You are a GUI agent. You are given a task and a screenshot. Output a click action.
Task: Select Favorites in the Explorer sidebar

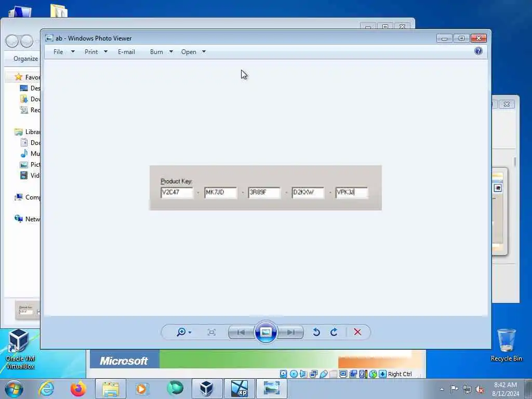coord(28,77)
